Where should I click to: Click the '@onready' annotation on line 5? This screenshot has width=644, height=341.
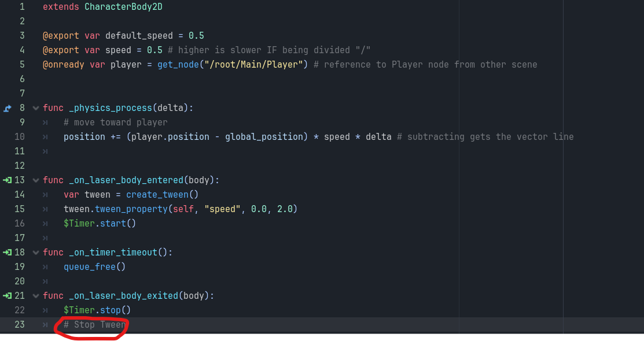click(x=63, y=65)
